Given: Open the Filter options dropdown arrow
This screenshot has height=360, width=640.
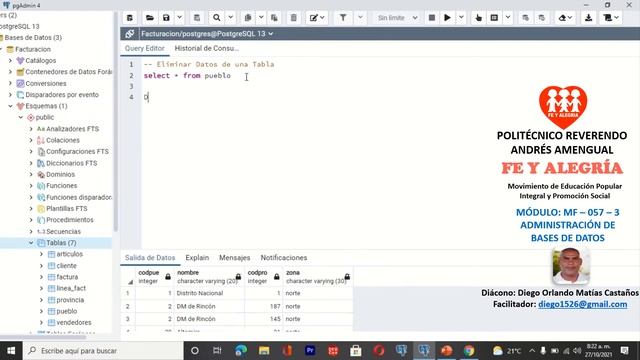Looking at the screenshot, I should (x=360, y=18).
